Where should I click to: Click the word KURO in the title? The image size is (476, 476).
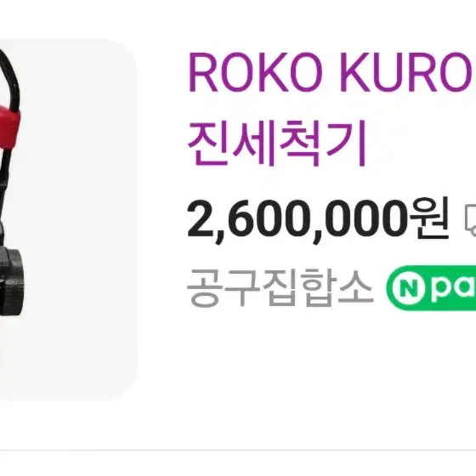tap(407, 72)
